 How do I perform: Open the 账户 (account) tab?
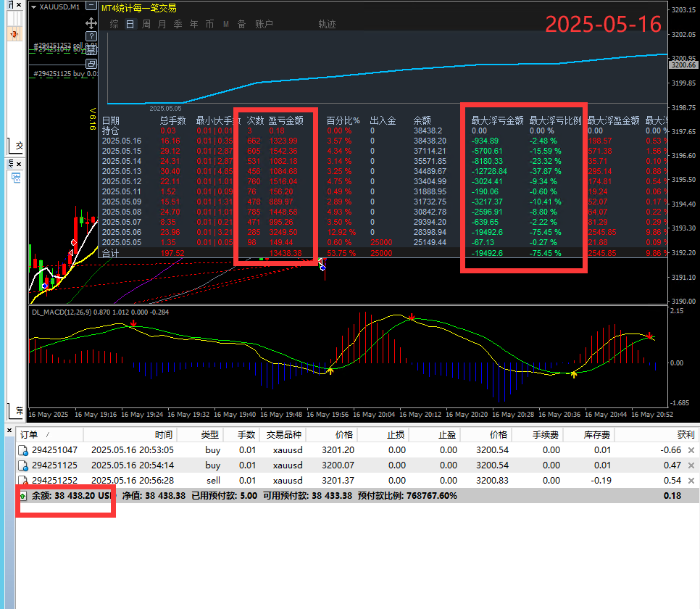[264, 24]
